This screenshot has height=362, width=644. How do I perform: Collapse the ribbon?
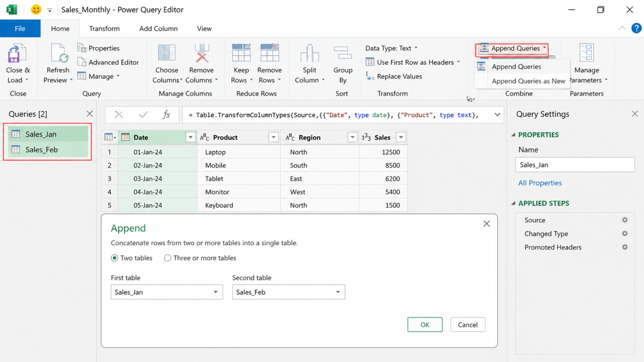pos(622,28)
